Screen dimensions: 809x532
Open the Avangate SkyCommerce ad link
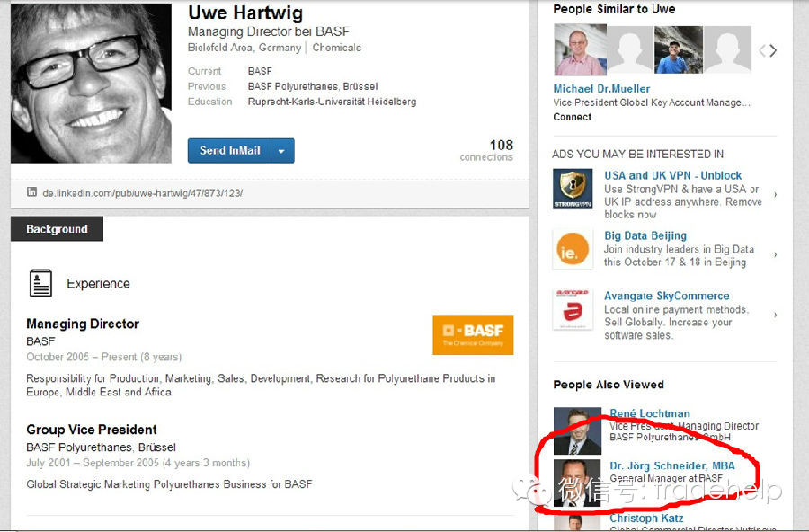667,297
